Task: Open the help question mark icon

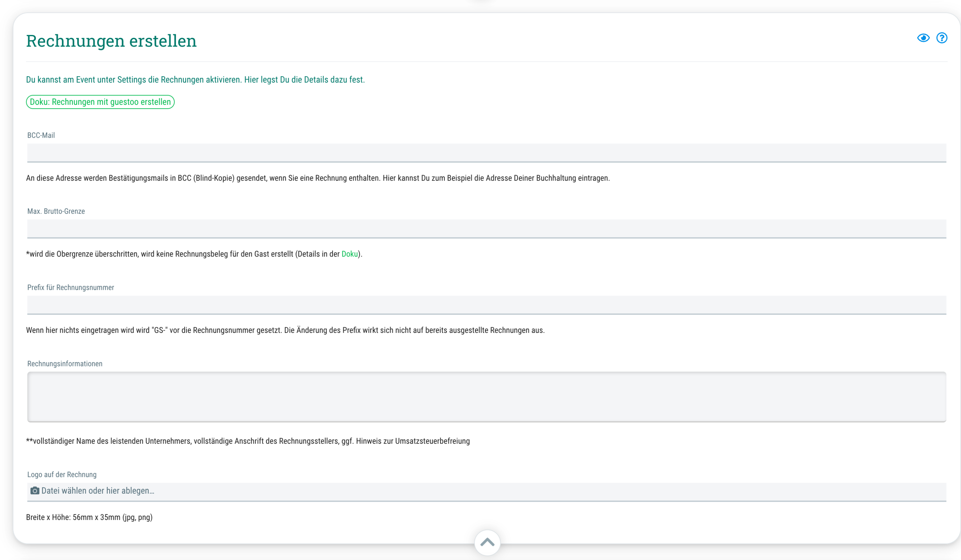Action: pyautogui.click(x=941, y=38)
